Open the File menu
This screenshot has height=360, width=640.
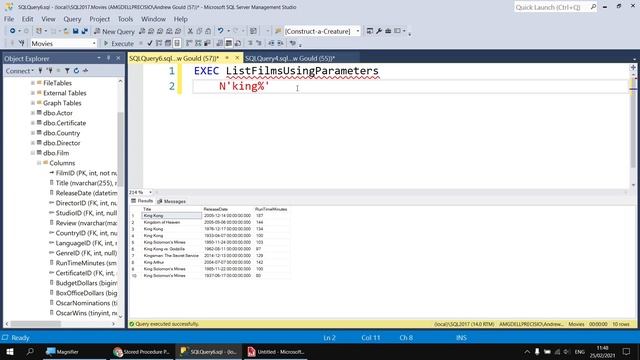(9, 19)
